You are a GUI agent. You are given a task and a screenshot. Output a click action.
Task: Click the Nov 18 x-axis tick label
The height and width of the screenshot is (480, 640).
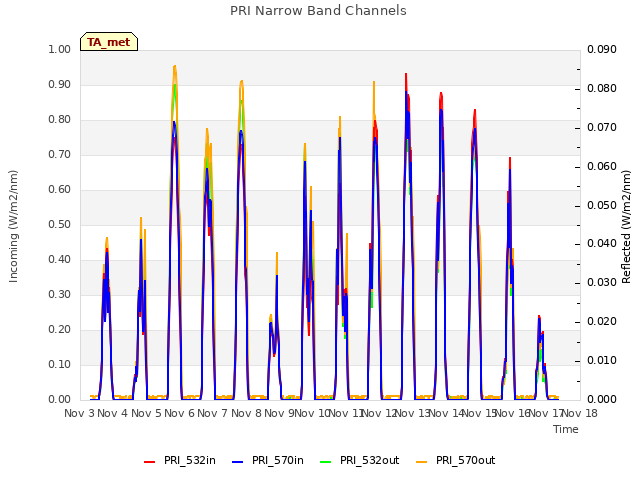point(580,413)
